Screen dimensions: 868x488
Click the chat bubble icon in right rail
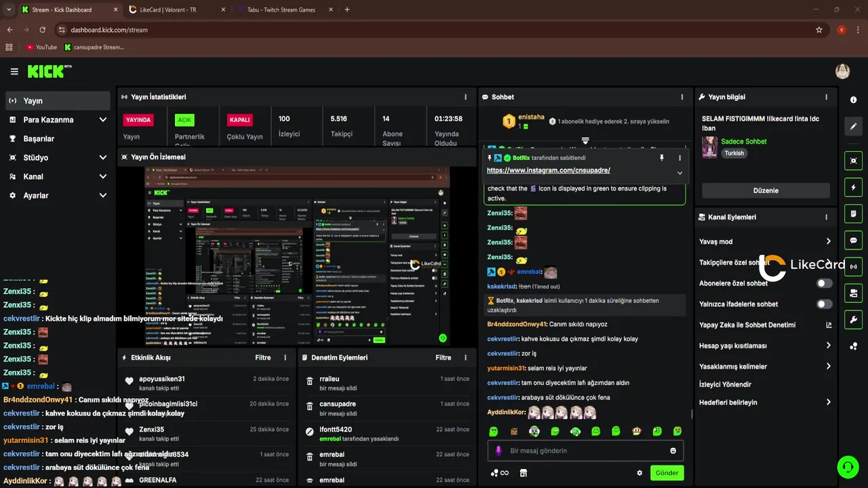click(853, 240)
